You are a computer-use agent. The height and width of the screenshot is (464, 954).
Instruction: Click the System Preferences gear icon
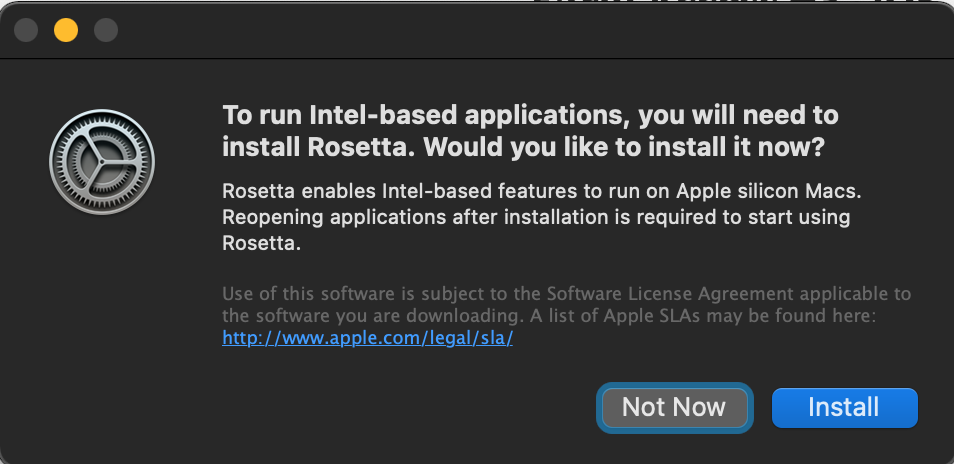102,162
